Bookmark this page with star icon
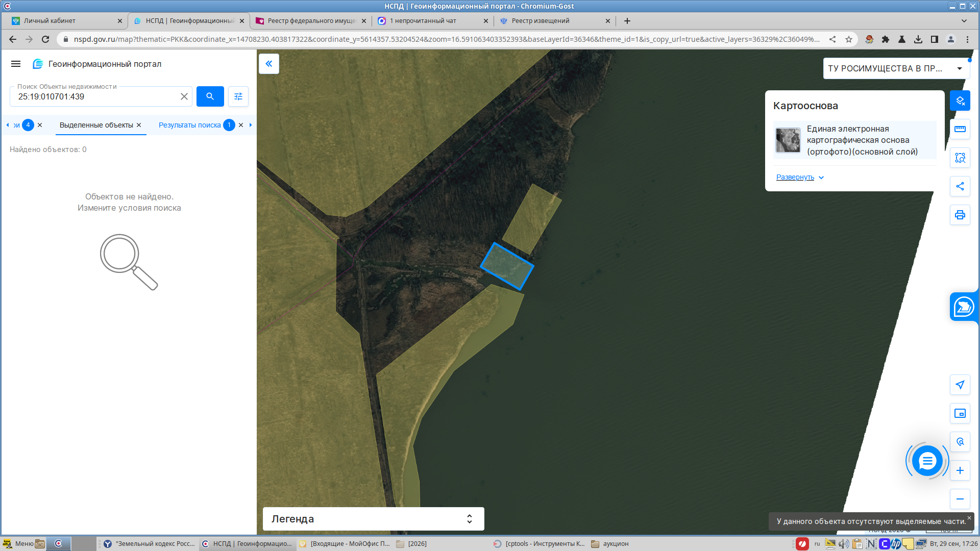The height and width of the screenshot is (551, 980). (x=849, y=39)
